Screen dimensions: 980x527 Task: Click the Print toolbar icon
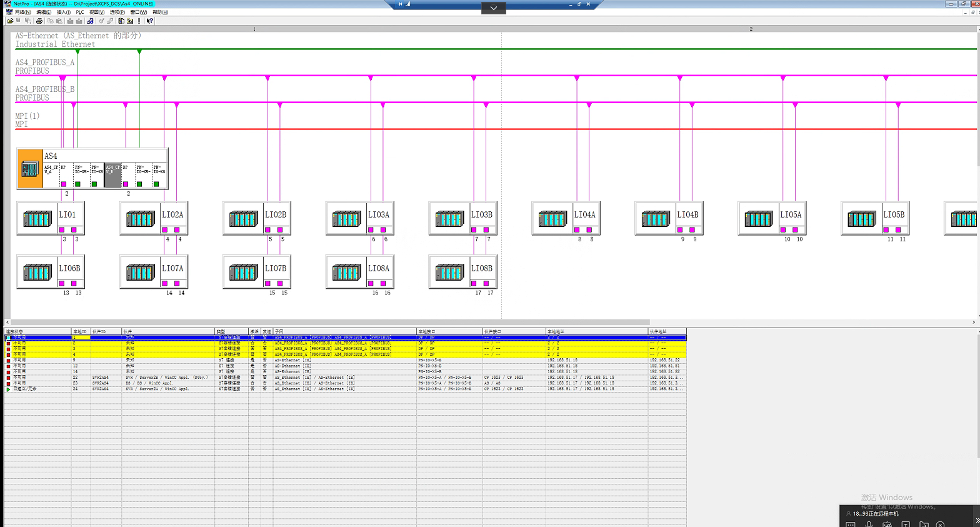pos(39,21)
